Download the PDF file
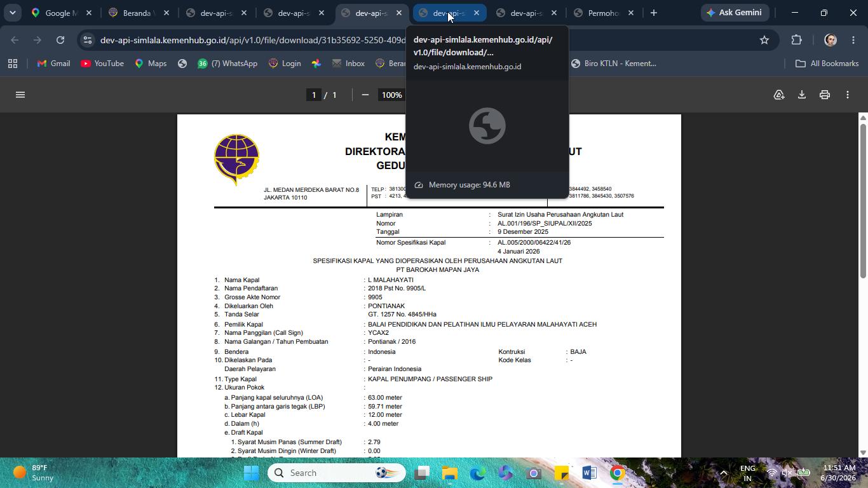This screenshot has width=868, height=488. [801, 95]
